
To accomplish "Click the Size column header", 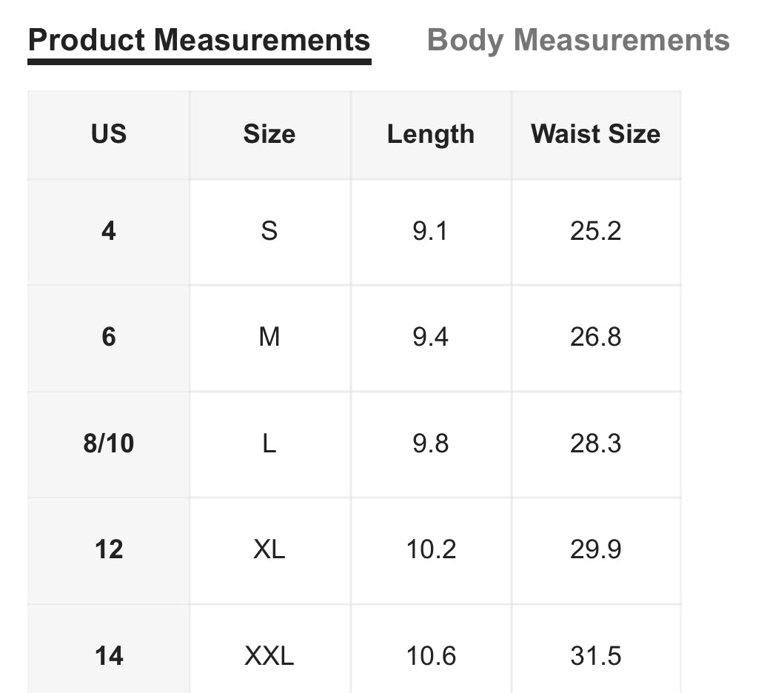I will click(269, 134).
